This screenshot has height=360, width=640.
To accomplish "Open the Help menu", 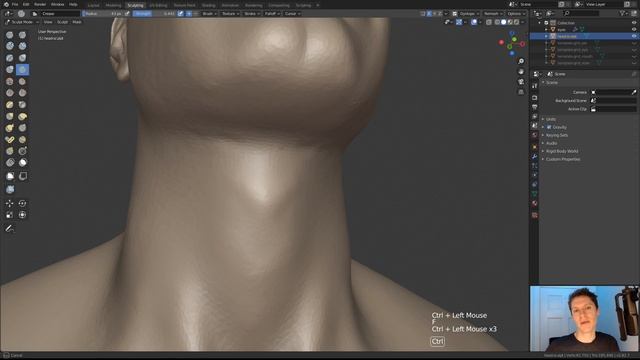I will point(73,4).
